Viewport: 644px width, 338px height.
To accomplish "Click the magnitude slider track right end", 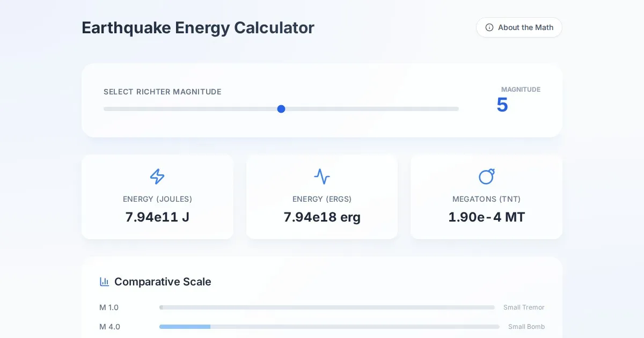I will [456, 109].
